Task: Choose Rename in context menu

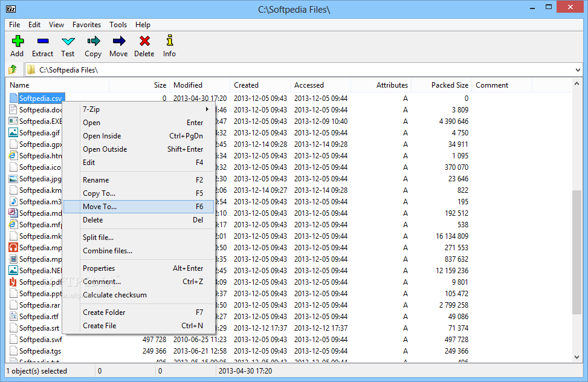Action: (139, 180)
